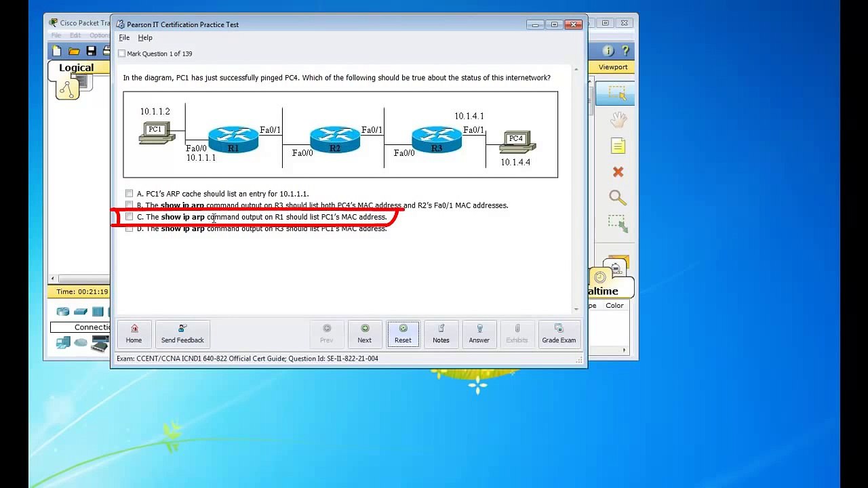Check answer B about R3 listing PC4's MAC
868x488 pixels.
click(129, 205)
